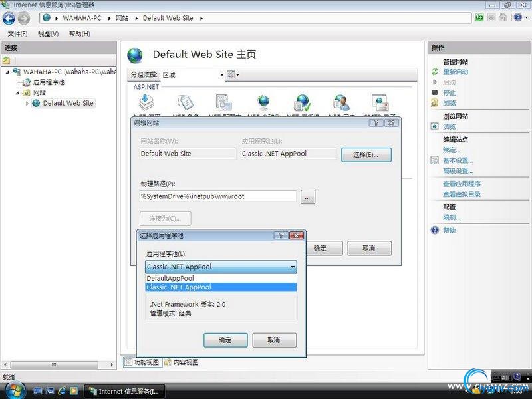Image resolution: width=532 pixels, height=399 pixels.
Task: Open the 限制... link under 配置
Action: [x=452, y=217]
